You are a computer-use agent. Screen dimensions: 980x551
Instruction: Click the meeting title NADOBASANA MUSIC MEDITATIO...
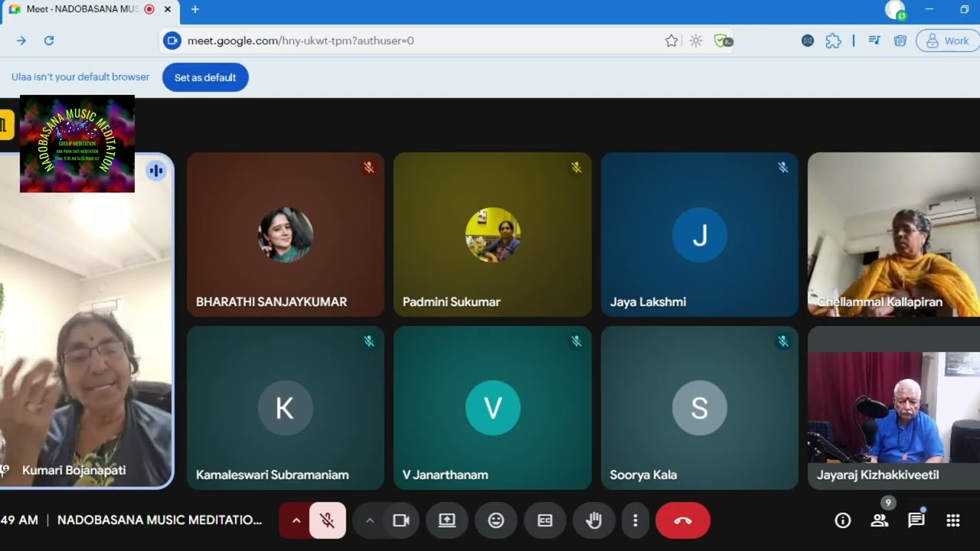click(x=159, y=520)
